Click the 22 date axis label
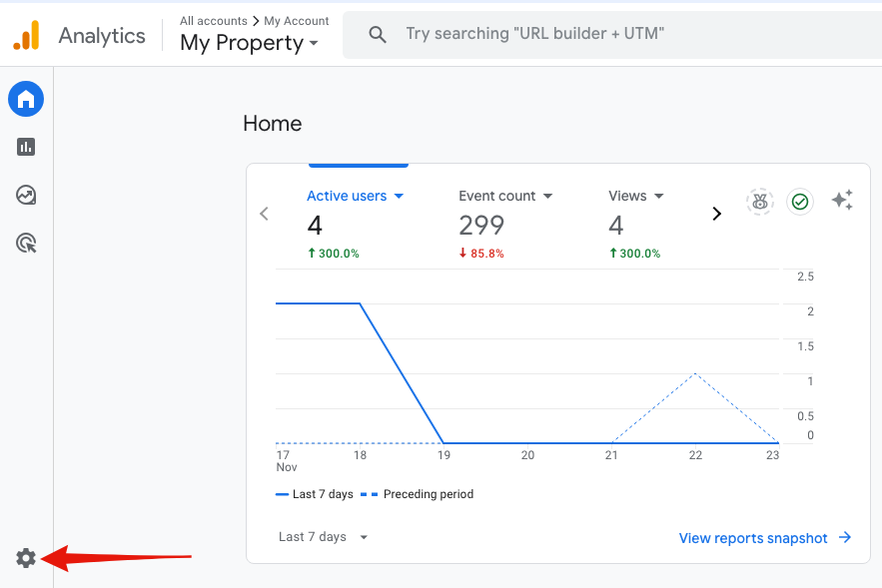The height and width of the screenshot is (588, 882). pyautogui.click(x=695, y=455)
